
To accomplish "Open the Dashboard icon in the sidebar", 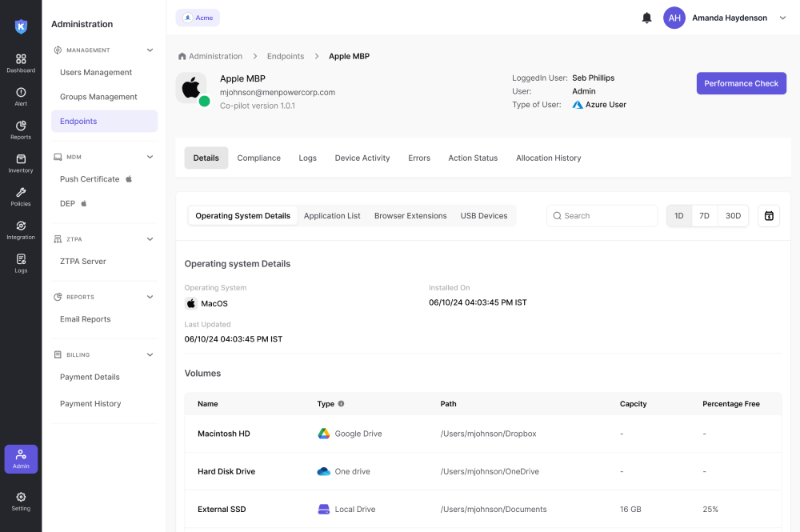I will pyautogui.click(x=21, y=62).
